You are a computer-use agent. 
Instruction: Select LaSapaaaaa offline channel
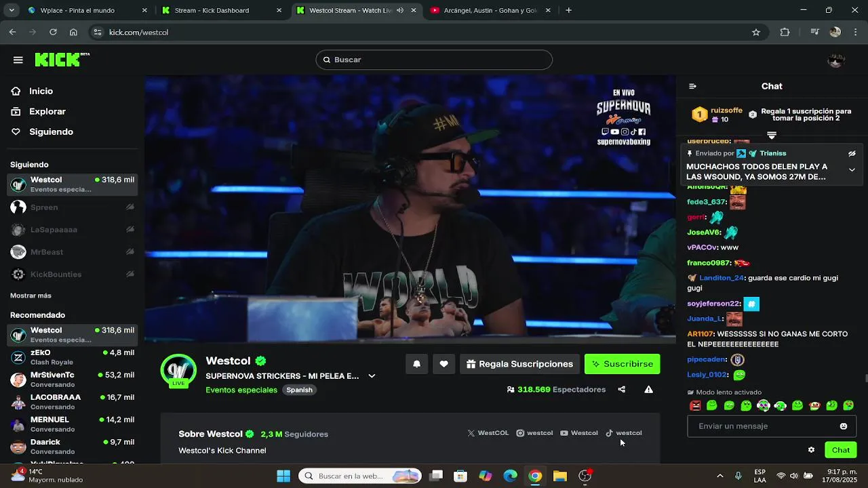tap(73, 230)
